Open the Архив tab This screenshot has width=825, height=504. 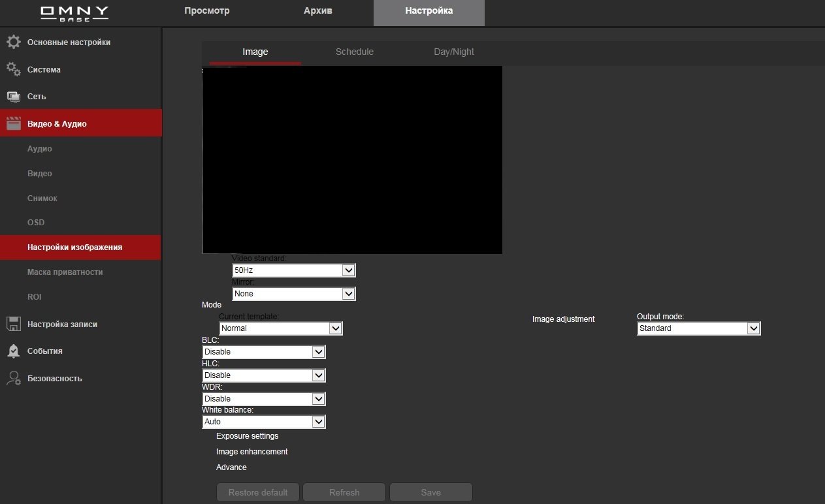click(317, 11)
